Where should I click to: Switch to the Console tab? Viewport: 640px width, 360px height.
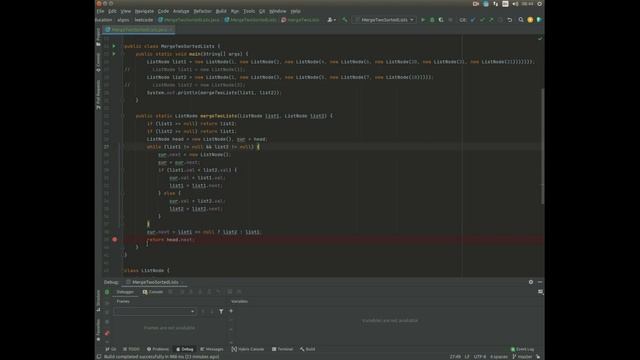(x=153, y=292)
